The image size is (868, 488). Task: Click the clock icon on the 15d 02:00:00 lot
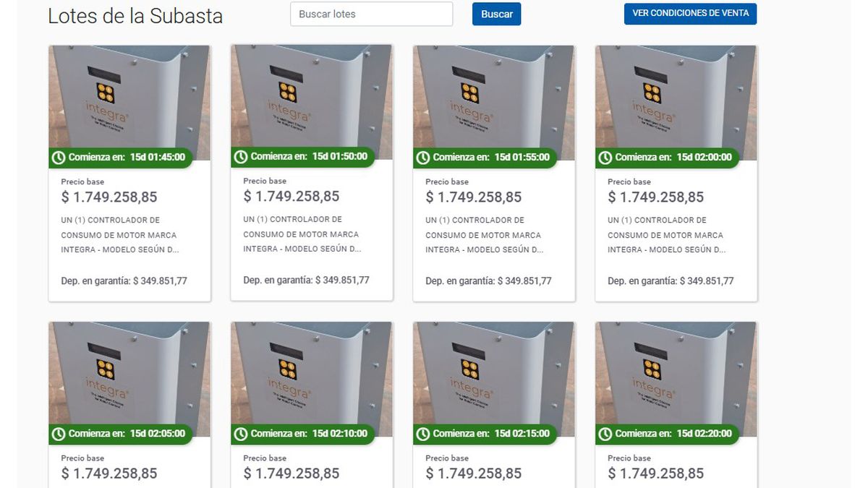coord(605,158)
